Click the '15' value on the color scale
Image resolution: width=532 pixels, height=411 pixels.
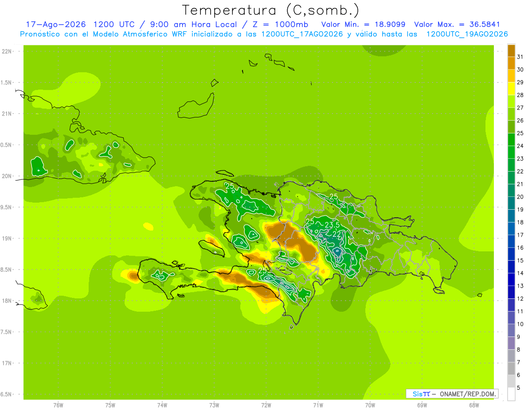coord(520,260)
